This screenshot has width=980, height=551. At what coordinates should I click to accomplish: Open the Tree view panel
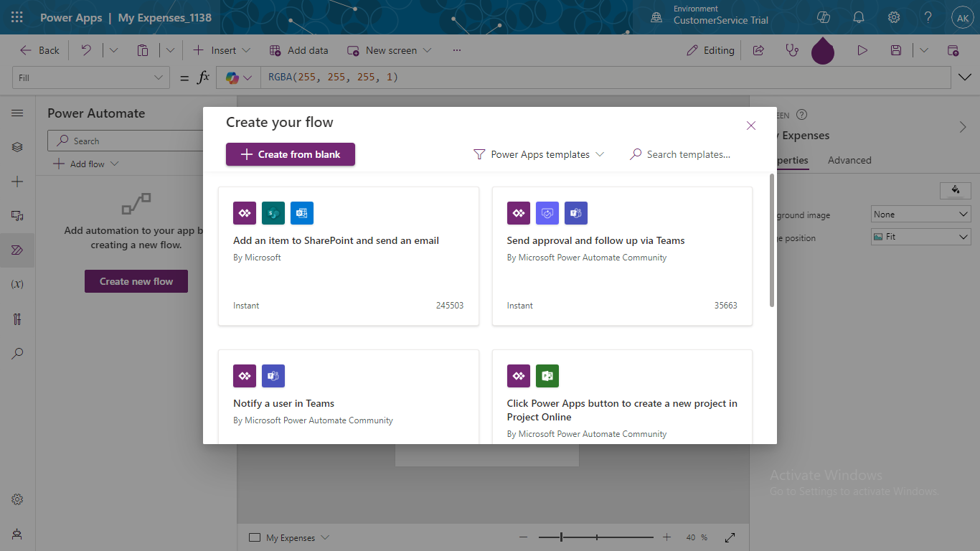coord(17,146)
